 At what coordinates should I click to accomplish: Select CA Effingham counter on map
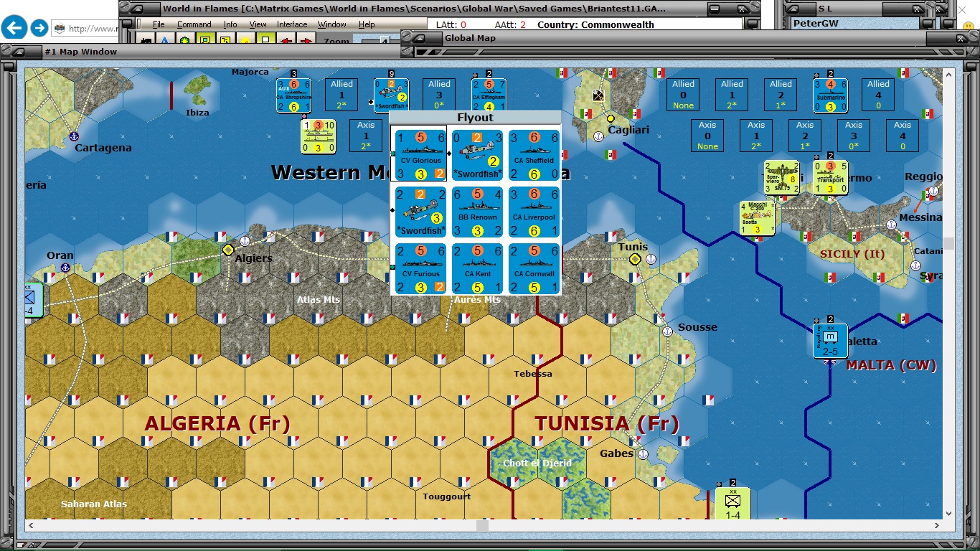point(489,95)
